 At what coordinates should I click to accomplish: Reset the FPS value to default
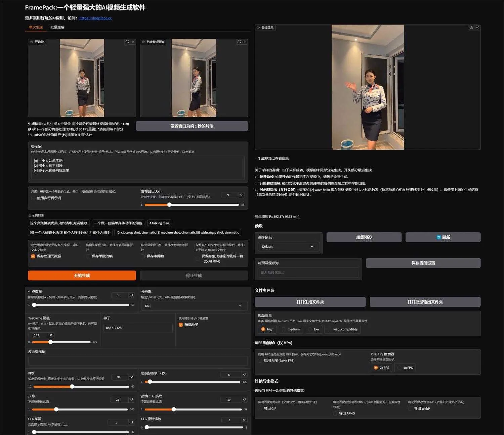(x=132, y=377)
